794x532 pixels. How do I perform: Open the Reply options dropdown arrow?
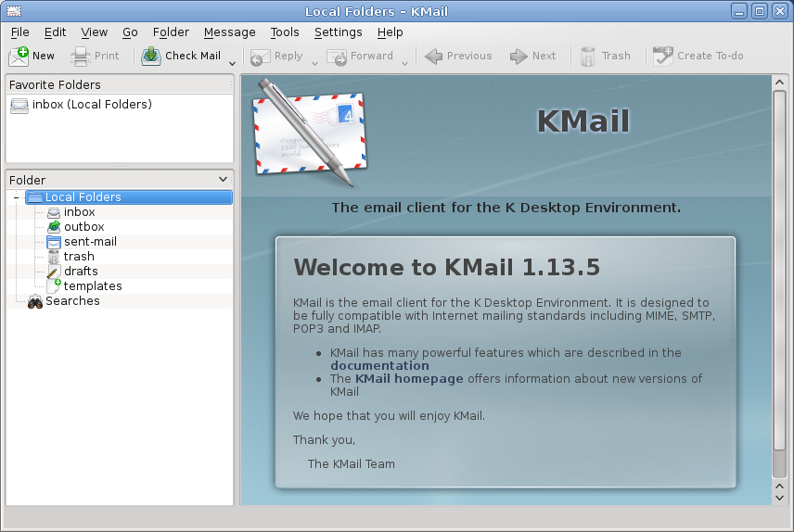[314, 63]
